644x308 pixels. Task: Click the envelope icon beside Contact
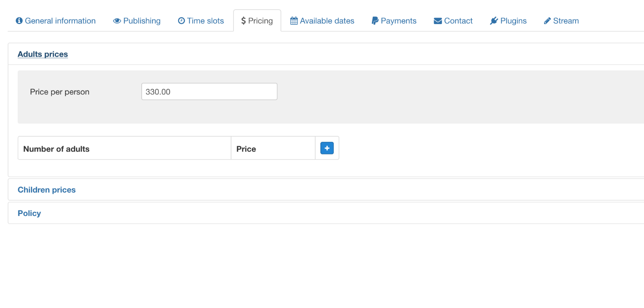coord(438,21)
